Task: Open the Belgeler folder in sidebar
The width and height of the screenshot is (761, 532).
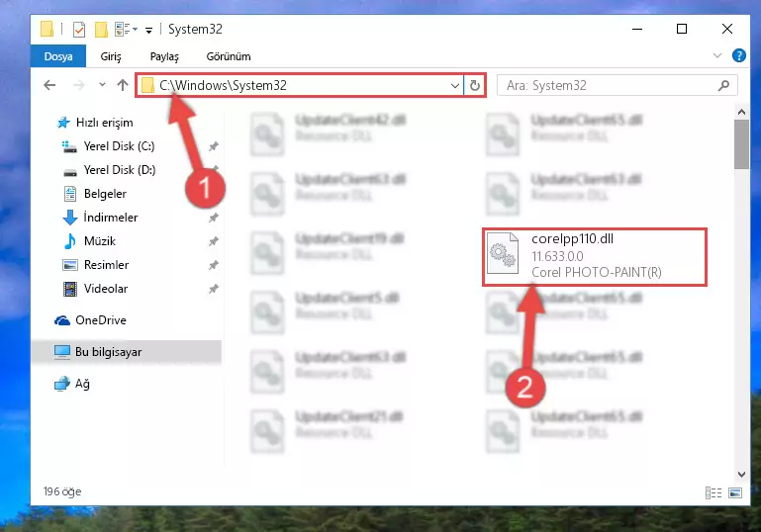Action: 105,194
